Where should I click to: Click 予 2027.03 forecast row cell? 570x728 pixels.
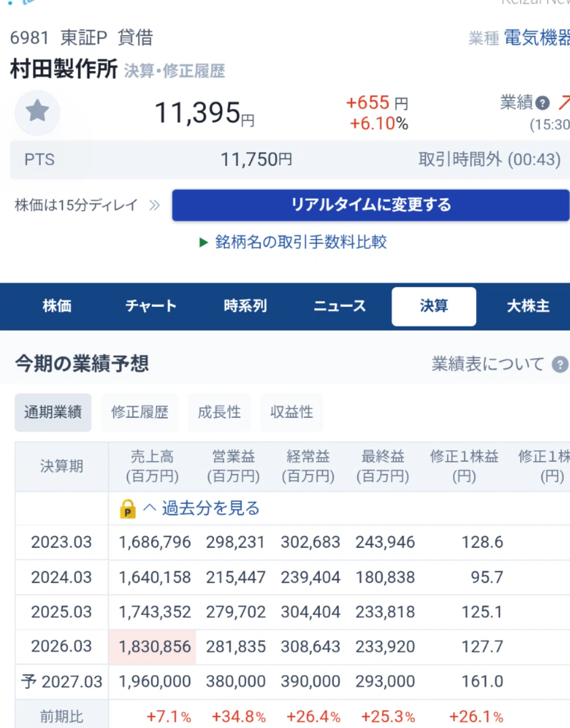coord(62,682)
